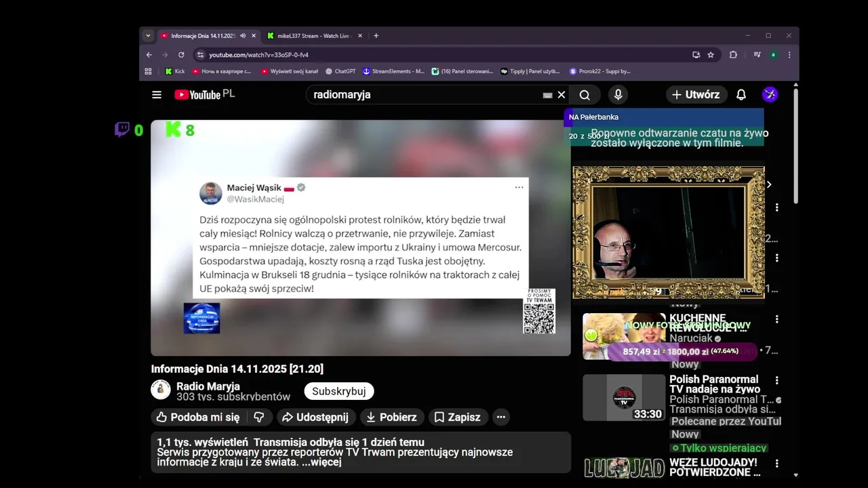Open YouTube notifications bell
Viewport: 868px width, 488px height.
pyautogui.click(x=741, y=95)
